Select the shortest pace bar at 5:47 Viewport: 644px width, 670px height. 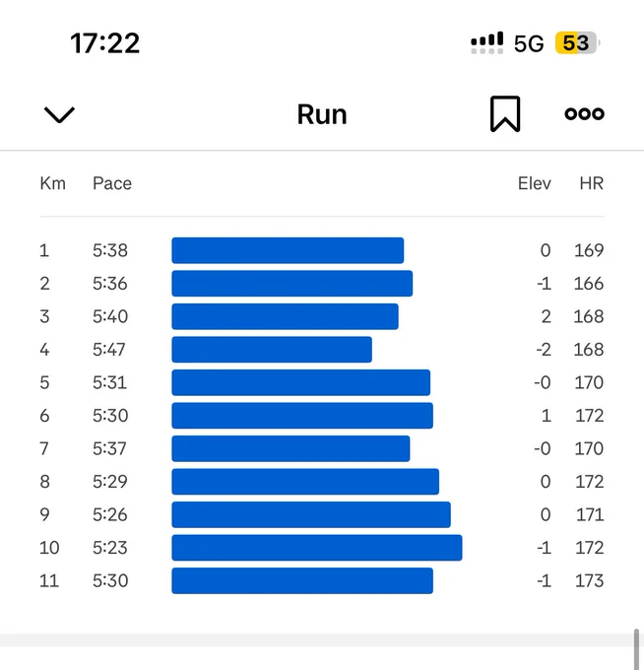pyautogui.click(x=272, y=350)
